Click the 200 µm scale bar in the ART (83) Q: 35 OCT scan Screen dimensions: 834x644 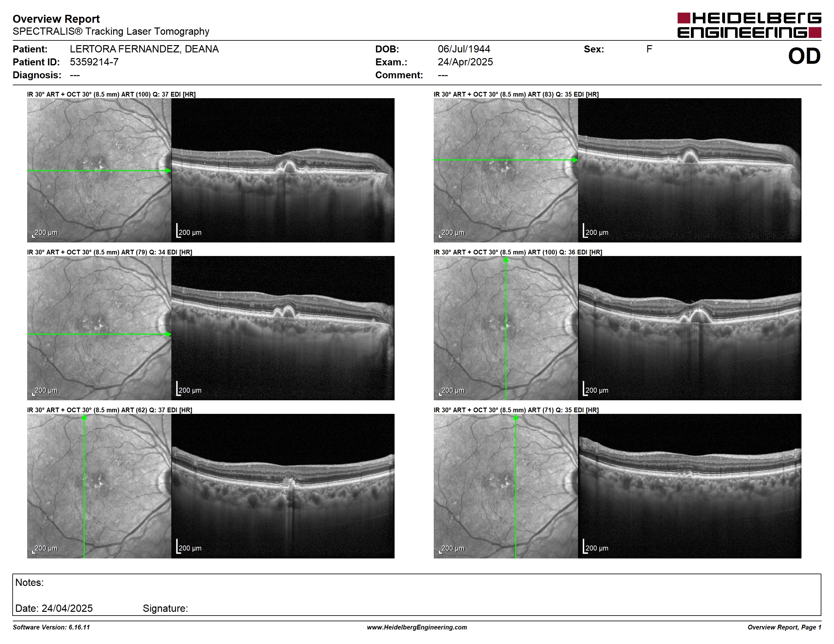tap(596, 231)
